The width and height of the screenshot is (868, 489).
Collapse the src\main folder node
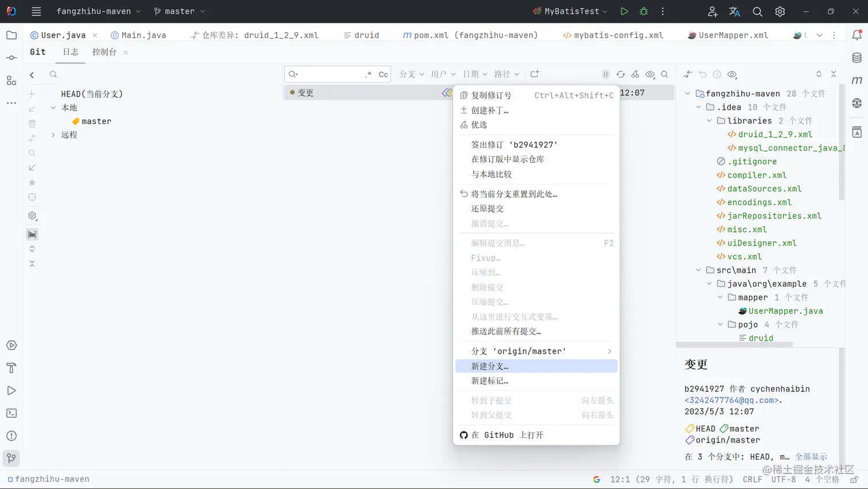(x=699, y=270)
